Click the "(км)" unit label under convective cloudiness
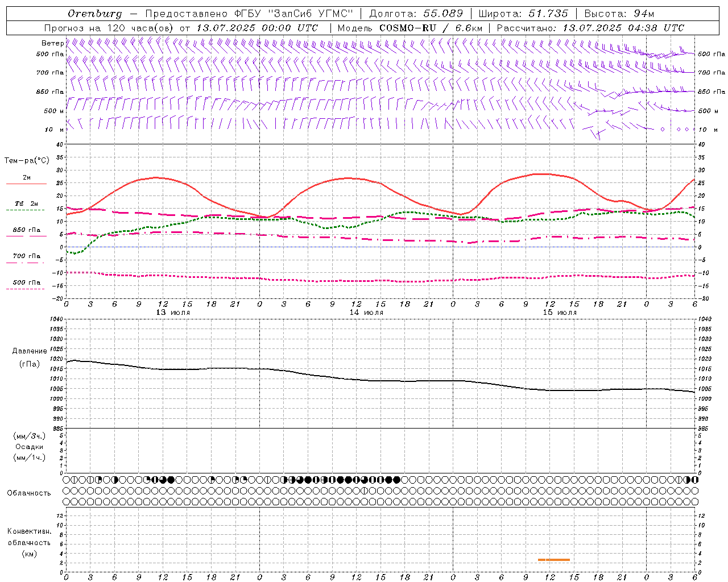The width and height of the screenshot is (728, 582). coord(29,554)
